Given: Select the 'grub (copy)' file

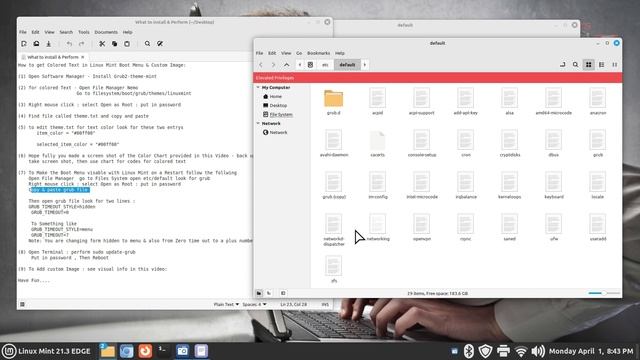Looking at the screenshot, I should (334, 185).
